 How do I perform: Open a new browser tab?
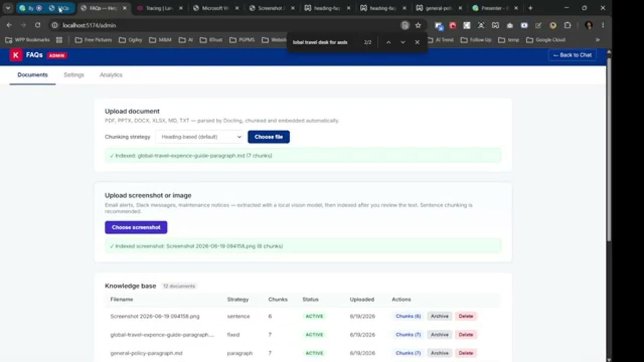530,8
